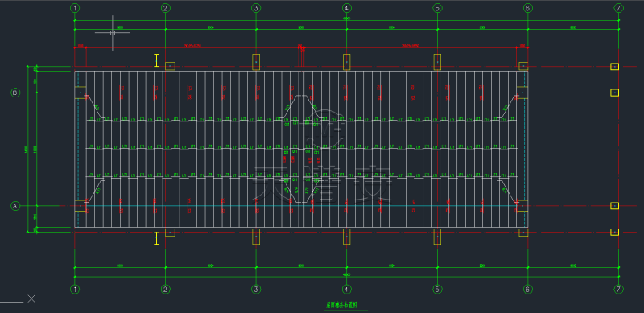
Task: Select the column rectangle on axis 5 below the plan
Action: tap(437, 237)
